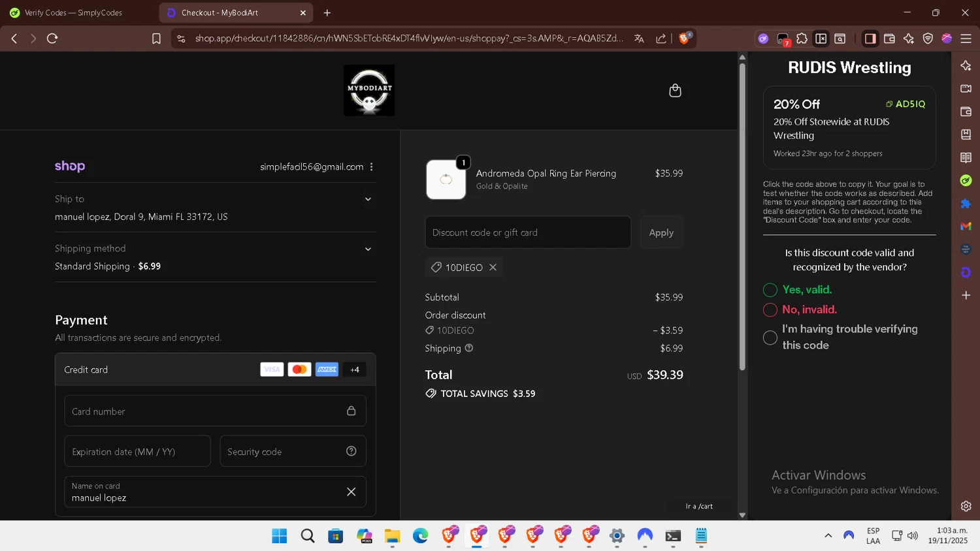The image size is (980, 551).
Task: Open Brave VPN shield icon
Action: click(x=928, y=39)
